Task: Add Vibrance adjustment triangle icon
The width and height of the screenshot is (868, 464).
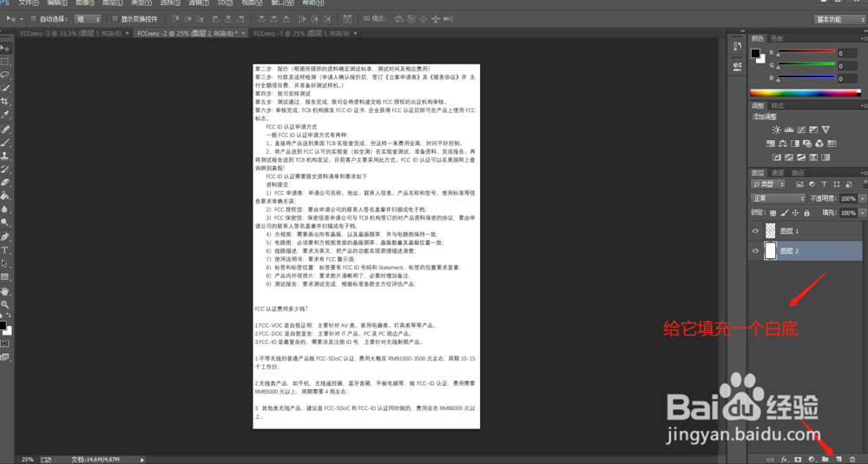Action: [825, 129]
